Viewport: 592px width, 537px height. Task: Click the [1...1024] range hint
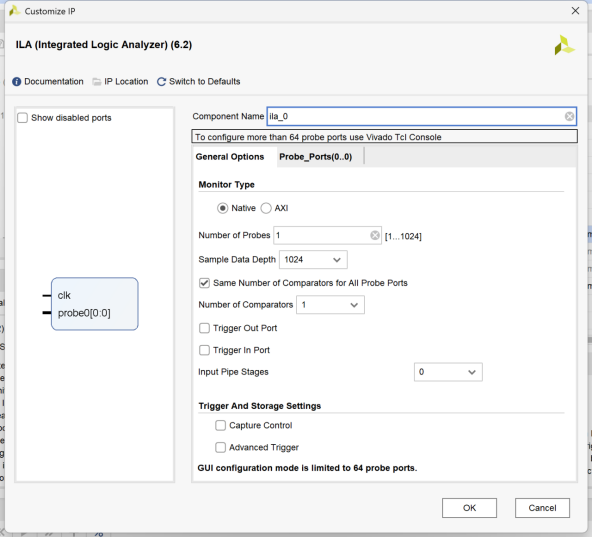click(403, 236)
